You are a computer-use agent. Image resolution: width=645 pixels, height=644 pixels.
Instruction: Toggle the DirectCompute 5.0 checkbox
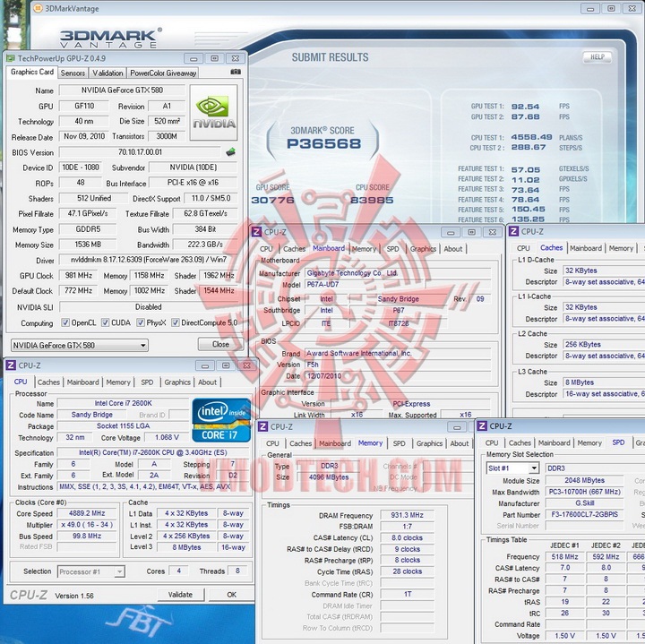pyautogui.click(x=176, y=322)
